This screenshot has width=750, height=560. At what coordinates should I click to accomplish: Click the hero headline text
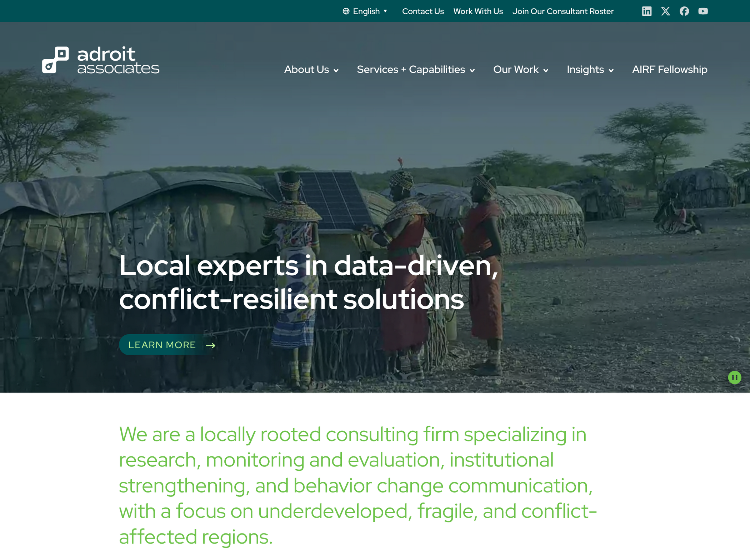coord(309,282)
